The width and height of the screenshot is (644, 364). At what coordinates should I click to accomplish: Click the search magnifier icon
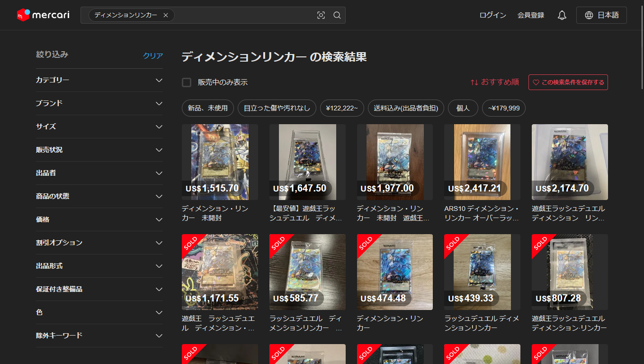tap(337, 15)
